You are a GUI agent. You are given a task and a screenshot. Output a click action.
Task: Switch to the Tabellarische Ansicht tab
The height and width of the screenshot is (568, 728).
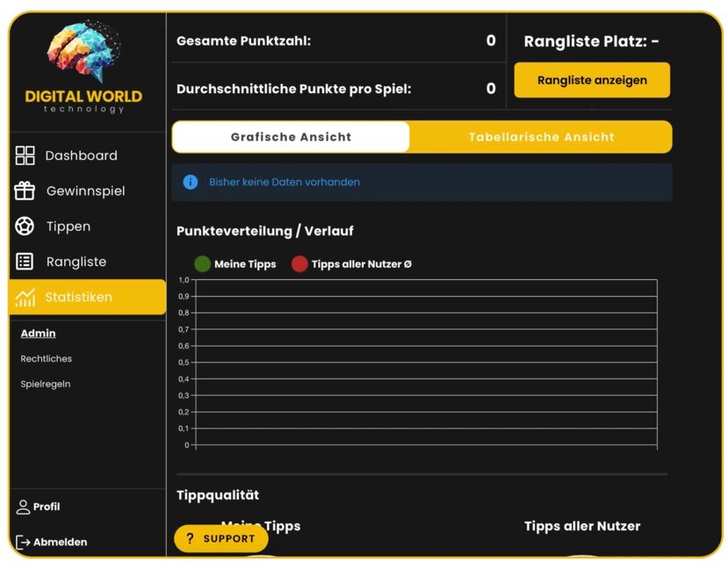point(540,137)
